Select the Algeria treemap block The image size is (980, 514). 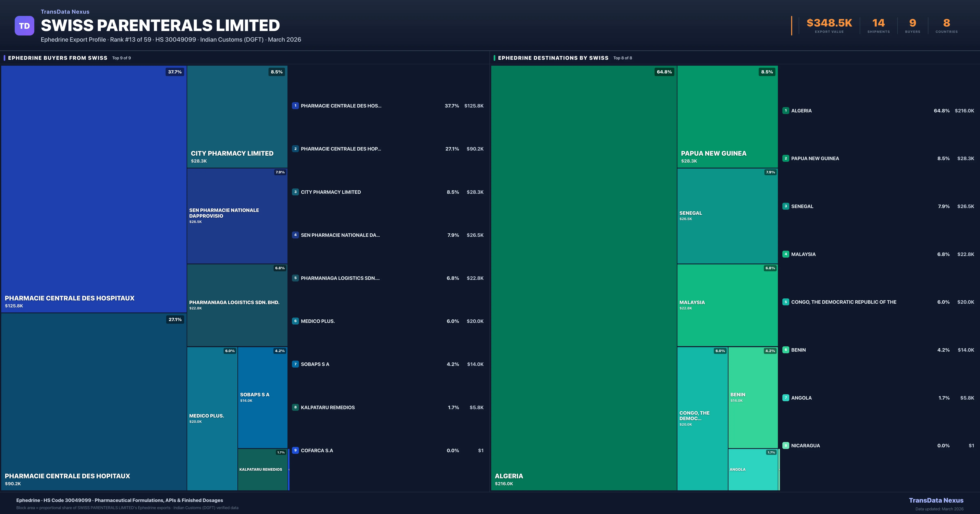[584, 278]
